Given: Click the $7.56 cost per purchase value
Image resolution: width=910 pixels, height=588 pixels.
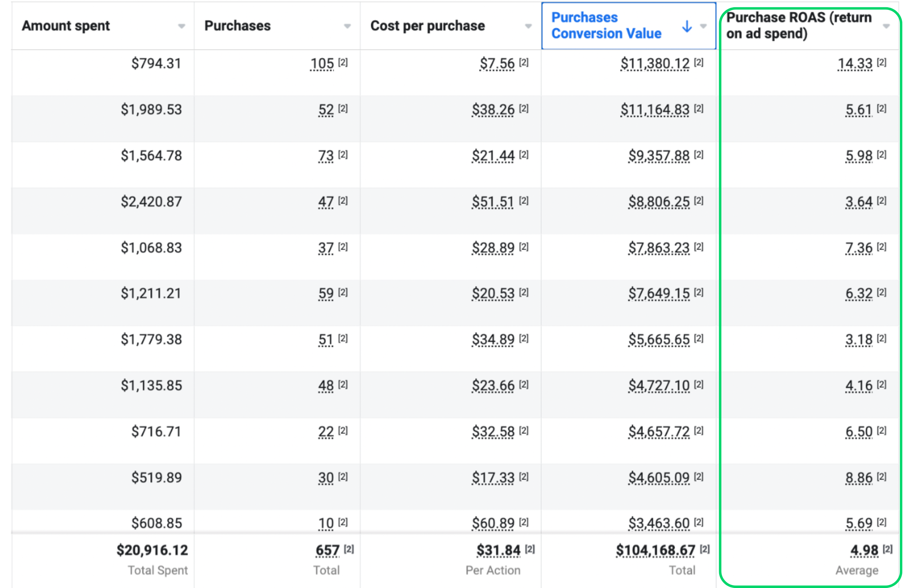Looking at the screenshot, I should (x=497, y=63).
